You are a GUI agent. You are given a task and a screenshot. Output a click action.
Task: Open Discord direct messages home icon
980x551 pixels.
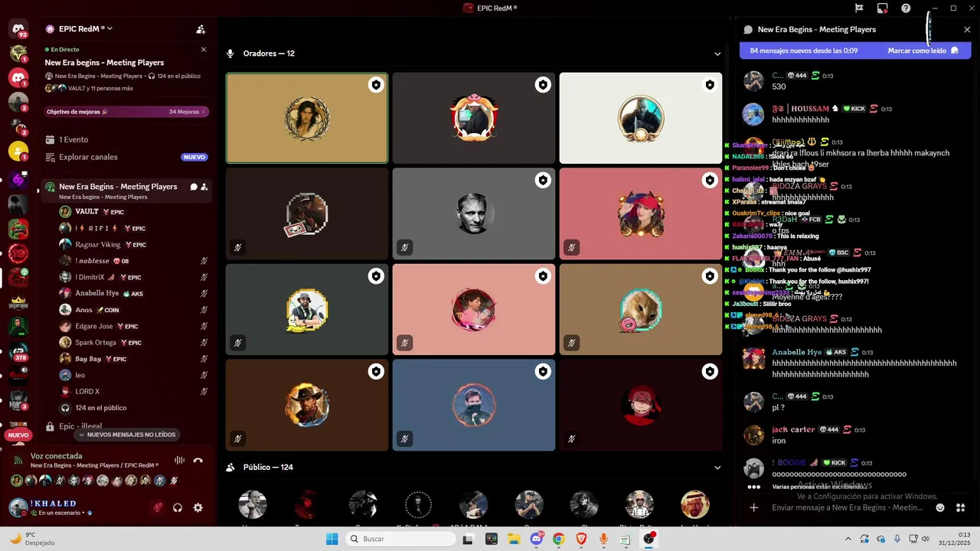coord(18,28)
